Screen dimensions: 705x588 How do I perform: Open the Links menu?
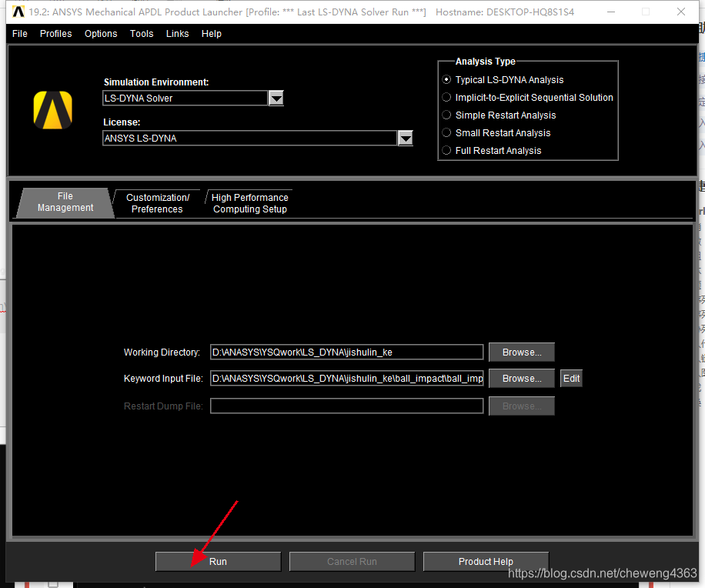pos(178,34)
